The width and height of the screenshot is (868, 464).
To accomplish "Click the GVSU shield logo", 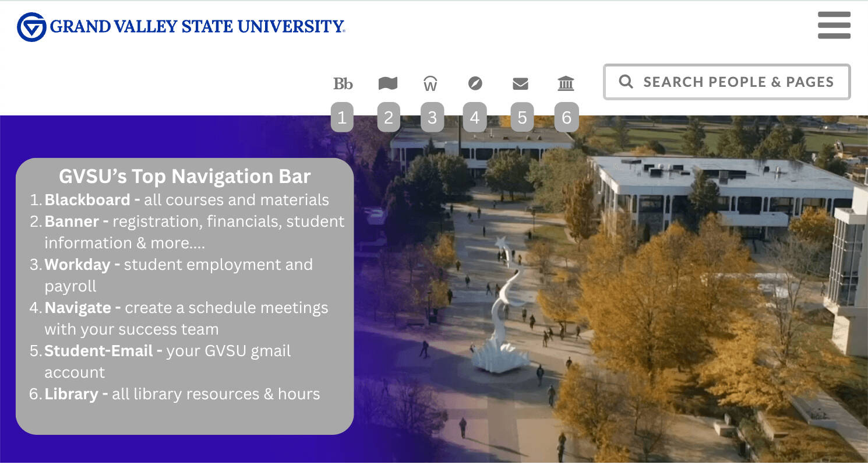I will tap(31, 25).
